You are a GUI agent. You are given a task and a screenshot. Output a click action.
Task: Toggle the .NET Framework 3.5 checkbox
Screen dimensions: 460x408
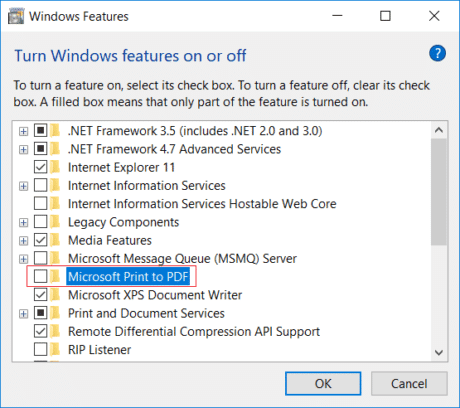(40, 130)
